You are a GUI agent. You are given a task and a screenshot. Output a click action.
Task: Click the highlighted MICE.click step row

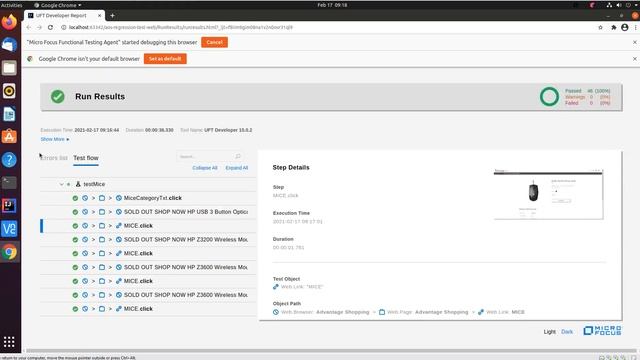click(x=148, y=226)
